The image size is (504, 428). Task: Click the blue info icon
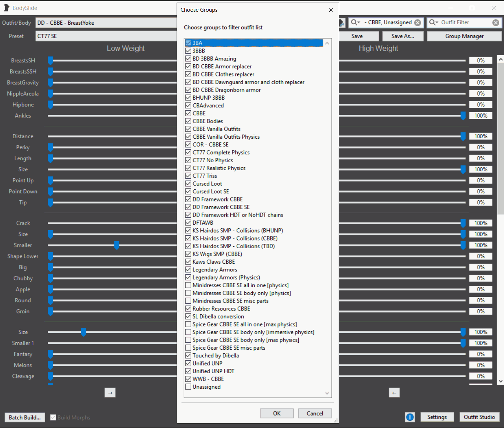[409, 417]
